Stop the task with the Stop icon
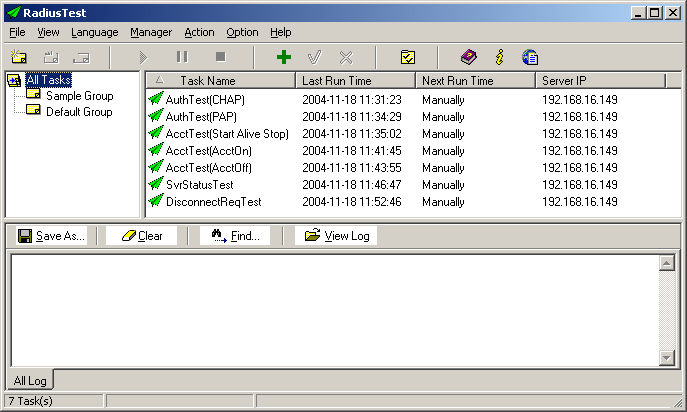Viewport: 687px width, 412px height. pos(221,57)
